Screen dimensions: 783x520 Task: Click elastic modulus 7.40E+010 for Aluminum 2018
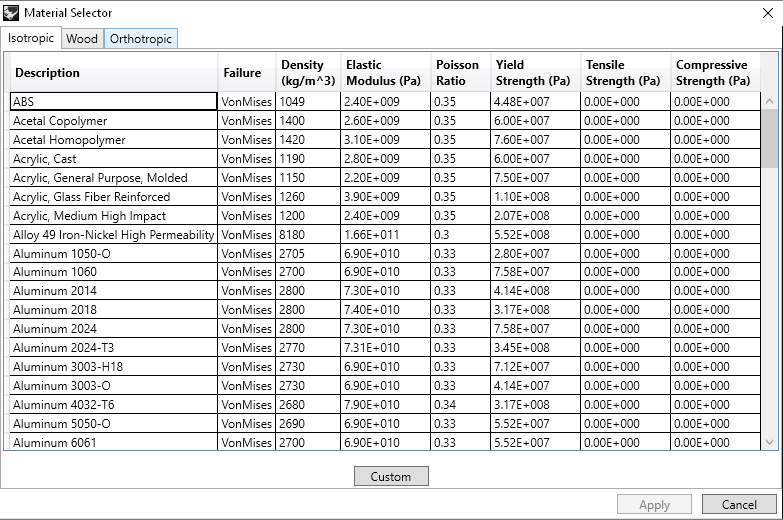(x=386, y=310)
